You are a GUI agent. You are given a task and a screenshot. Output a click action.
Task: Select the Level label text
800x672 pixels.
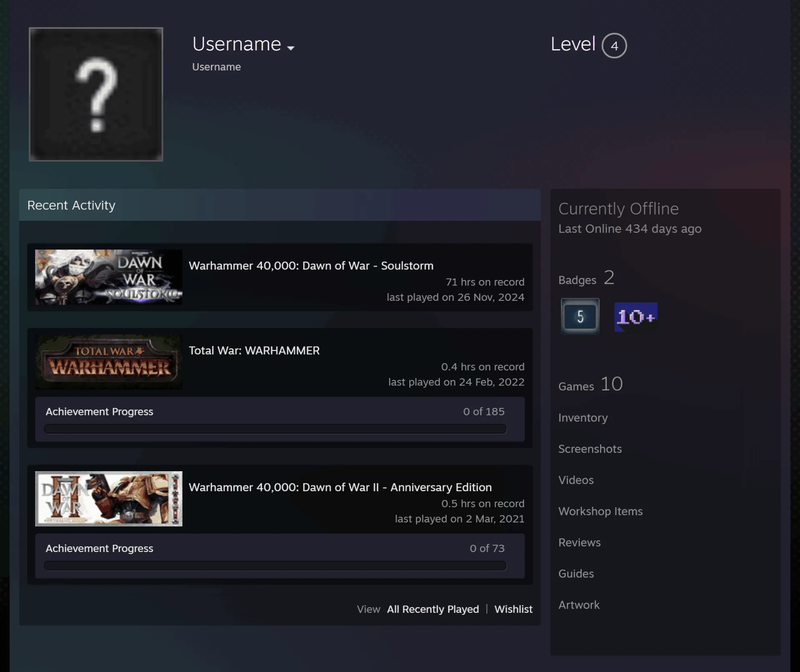(x=573, y=44)
